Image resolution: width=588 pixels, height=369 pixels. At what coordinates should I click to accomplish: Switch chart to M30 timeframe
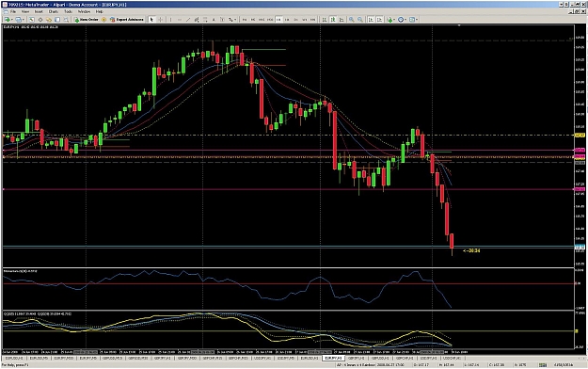tap(270, 20)
